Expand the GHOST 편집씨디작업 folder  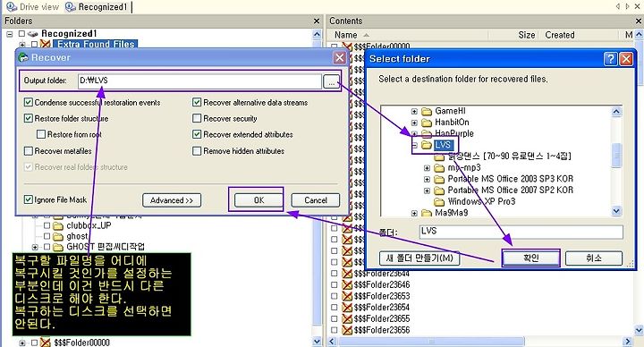35,247
